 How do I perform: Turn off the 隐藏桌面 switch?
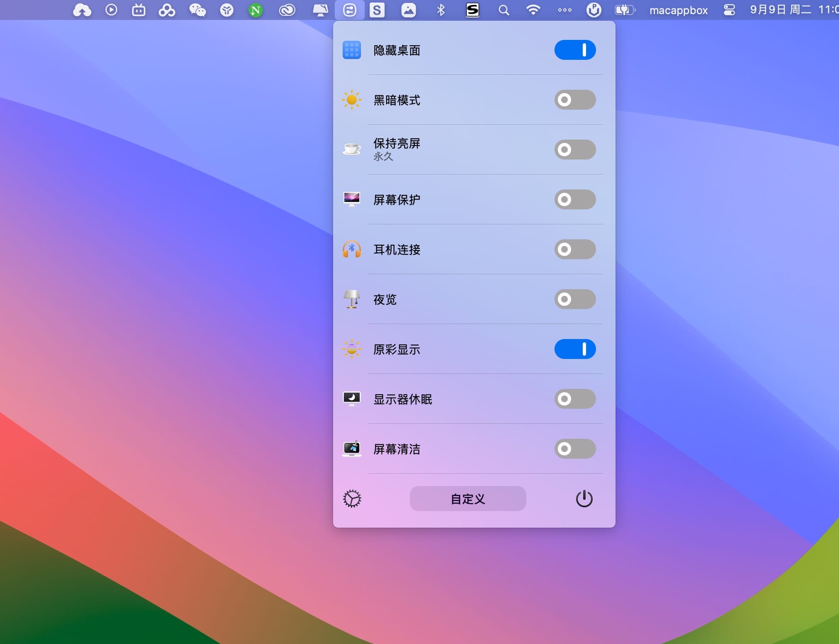[x=575, y=50]
